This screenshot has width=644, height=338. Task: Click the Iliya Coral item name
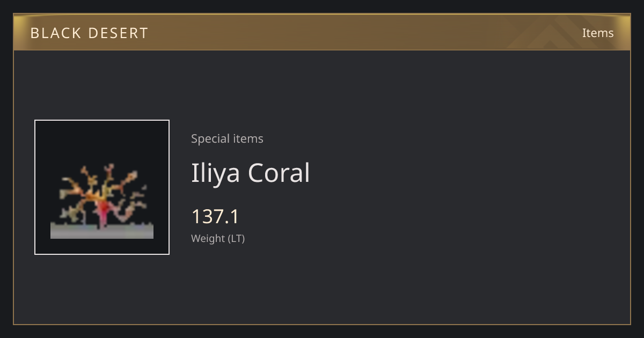pos(251,173)
